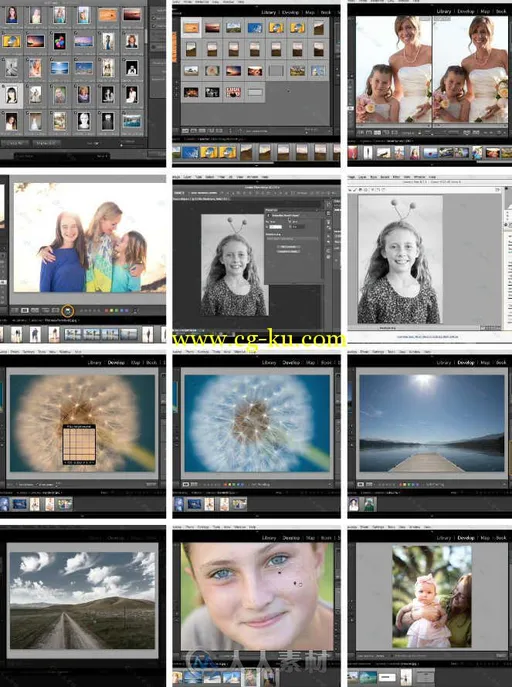Select Map tab above warm-toned dandelion
Viewport: 512px width, 687px height.
point(135,363)
